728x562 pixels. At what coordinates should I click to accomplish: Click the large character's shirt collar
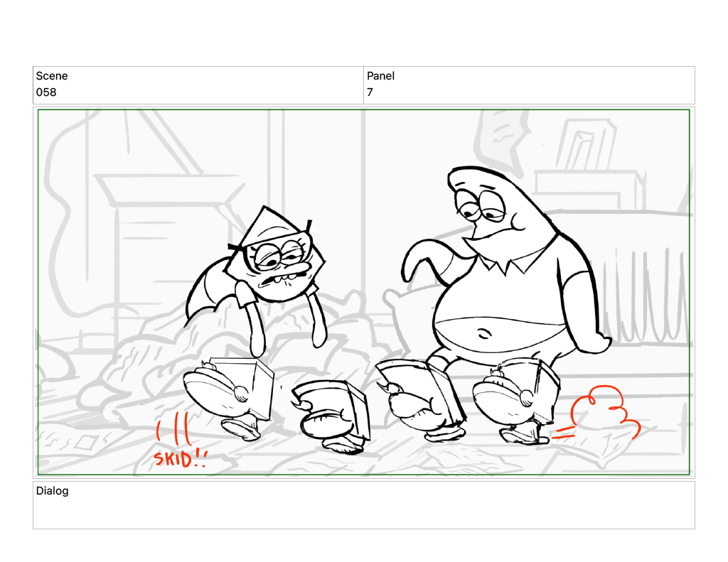coord(506,265)
